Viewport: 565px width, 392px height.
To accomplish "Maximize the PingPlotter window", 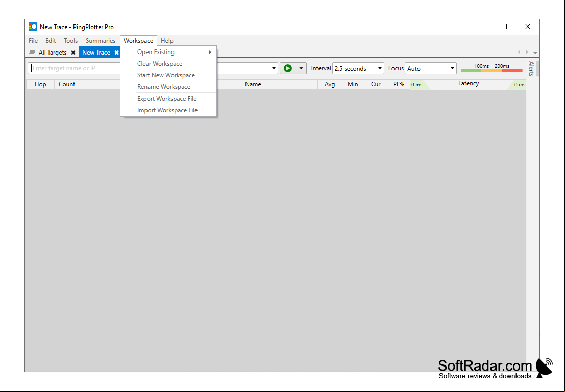I will coord(504,27).
